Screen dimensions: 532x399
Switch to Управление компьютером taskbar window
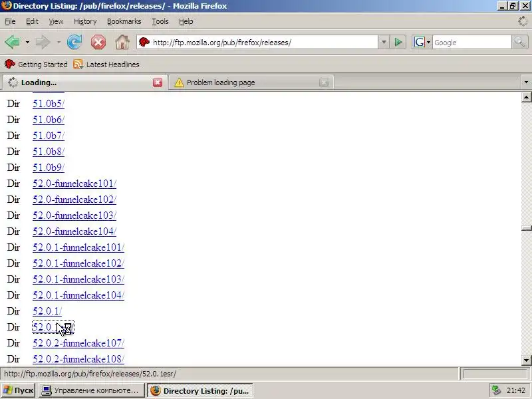point(92,390)
